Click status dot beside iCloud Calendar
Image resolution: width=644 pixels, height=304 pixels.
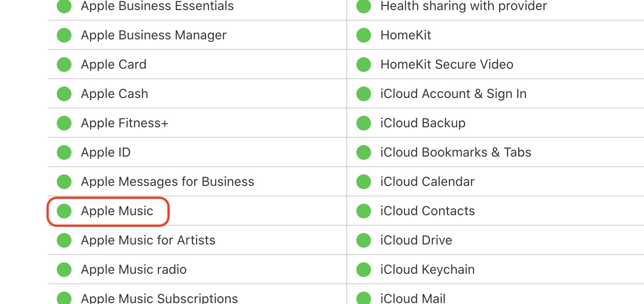(x=364, y=182)
